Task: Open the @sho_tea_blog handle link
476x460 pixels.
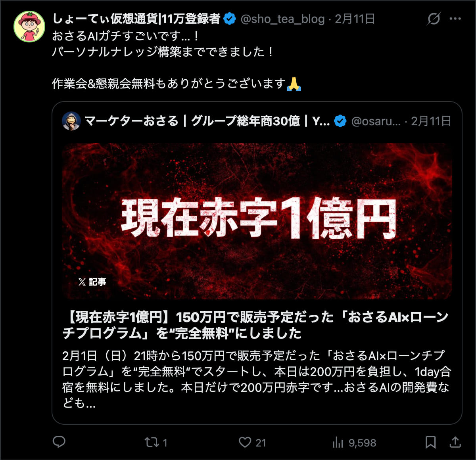Action: 282,19
